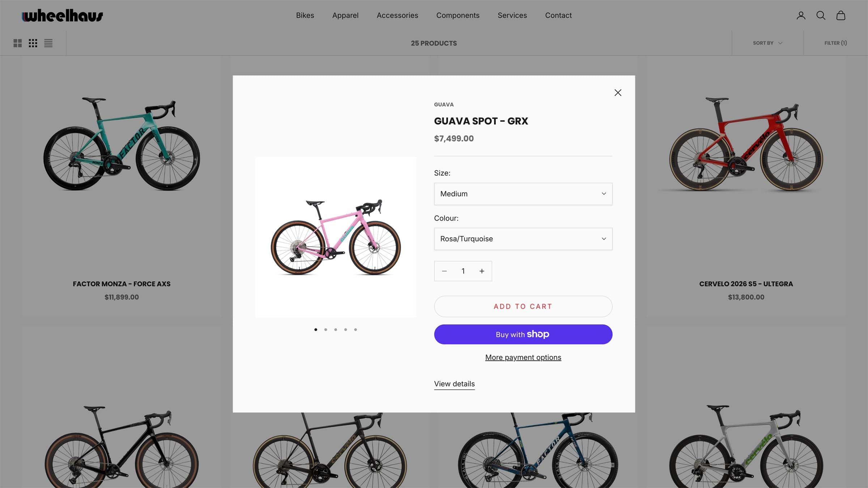Close the quick view popup
Screen dimensions: 868x488
coord(618,93)
